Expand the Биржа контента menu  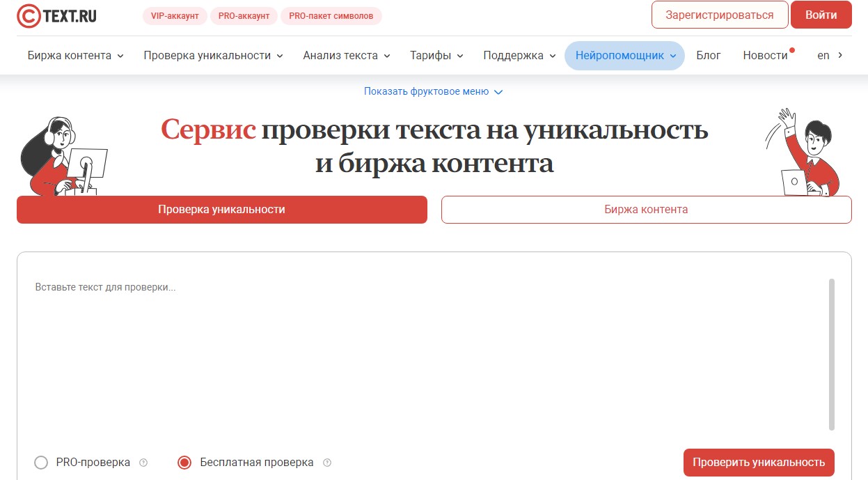76,56
